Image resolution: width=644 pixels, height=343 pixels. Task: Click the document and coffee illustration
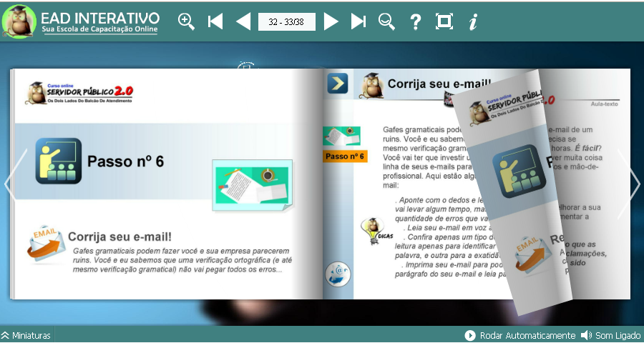click(253, 185)
